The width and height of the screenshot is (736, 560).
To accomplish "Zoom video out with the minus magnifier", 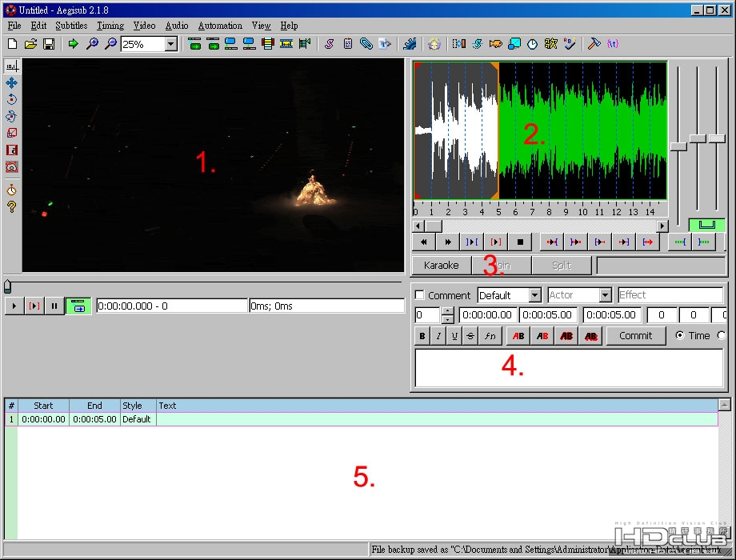I will coord(110,44).
